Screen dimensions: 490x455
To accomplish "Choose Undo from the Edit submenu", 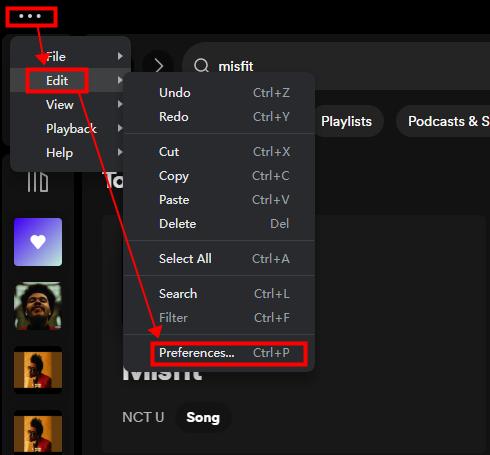I will [219, 93].
